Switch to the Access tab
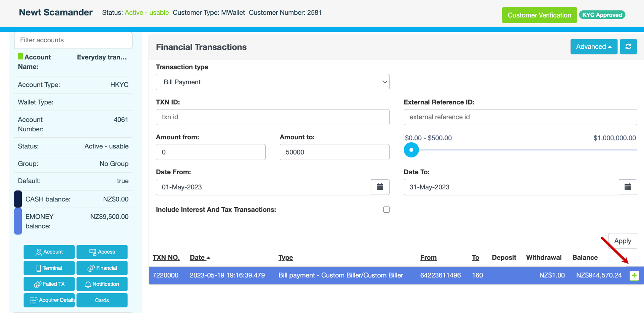644x313 pixels. (102, 252)
